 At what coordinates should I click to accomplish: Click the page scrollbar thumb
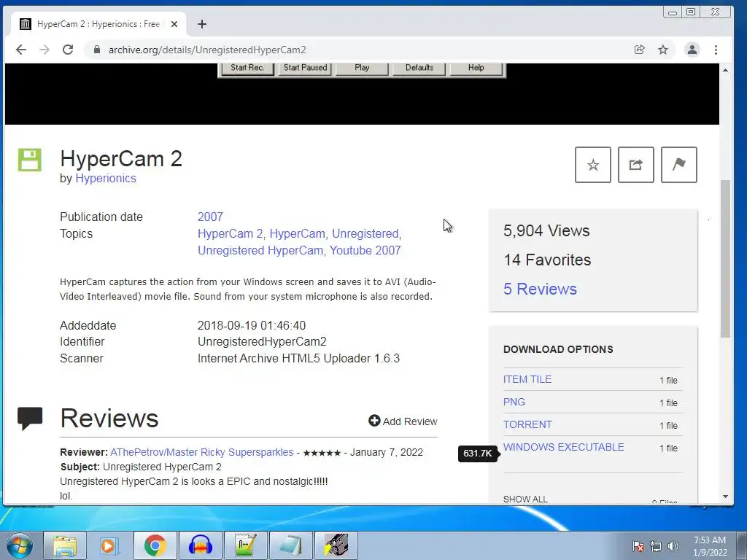(x=725, y=259)
